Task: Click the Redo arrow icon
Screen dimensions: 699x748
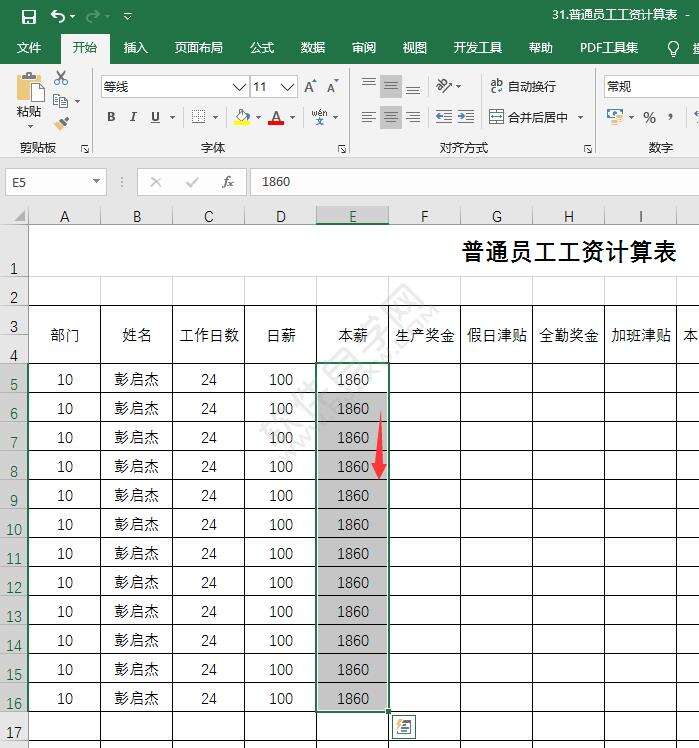Action: (93, 17)
